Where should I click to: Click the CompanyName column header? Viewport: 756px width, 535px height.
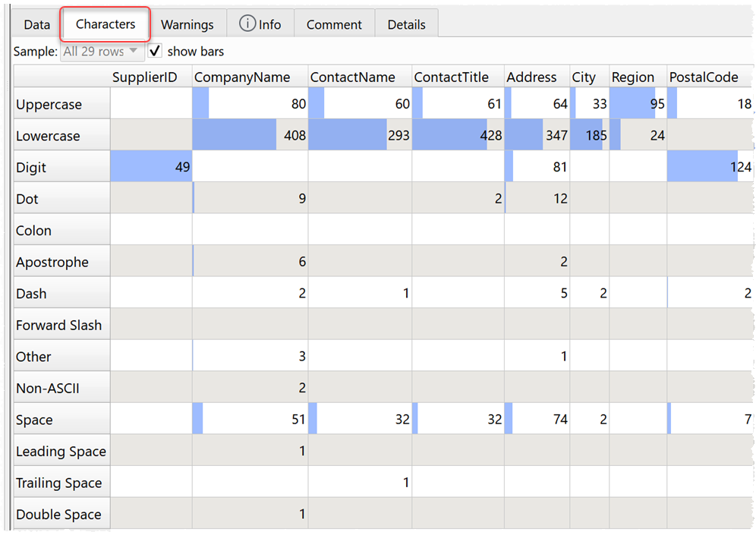[x=241, y=77]
